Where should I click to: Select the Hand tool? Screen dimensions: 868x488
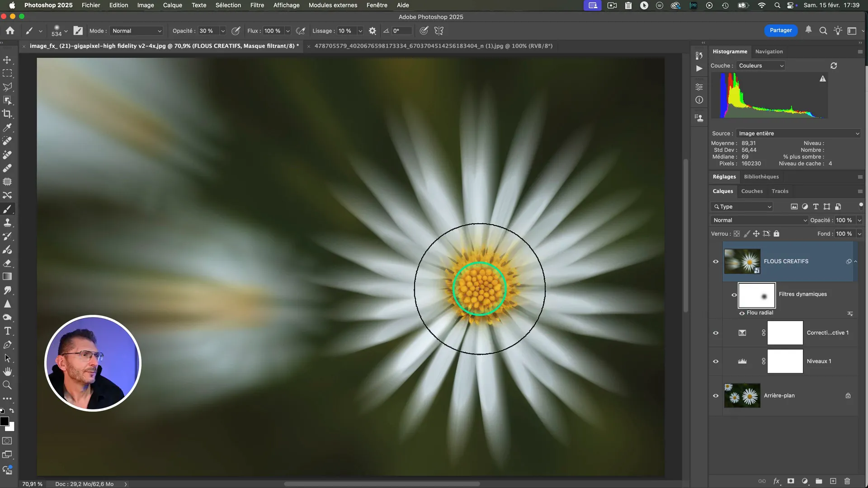(x=7, y=372)
